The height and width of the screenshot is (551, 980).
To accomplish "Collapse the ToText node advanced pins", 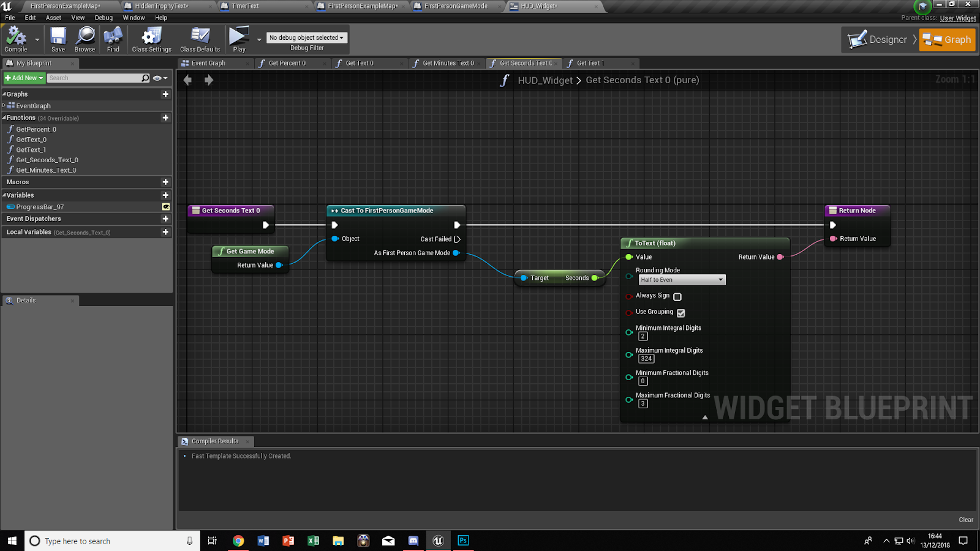I will [705, 418].
